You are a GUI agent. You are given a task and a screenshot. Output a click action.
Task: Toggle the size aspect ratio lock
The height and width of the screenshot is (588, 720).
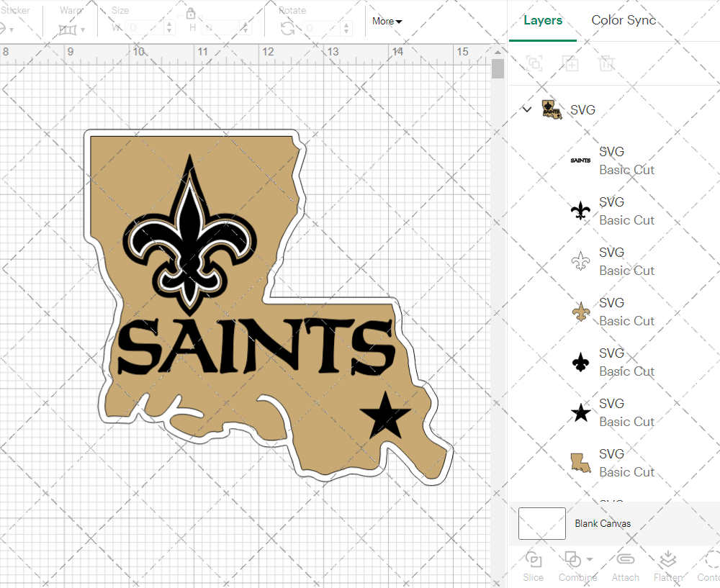coord(191,14)
